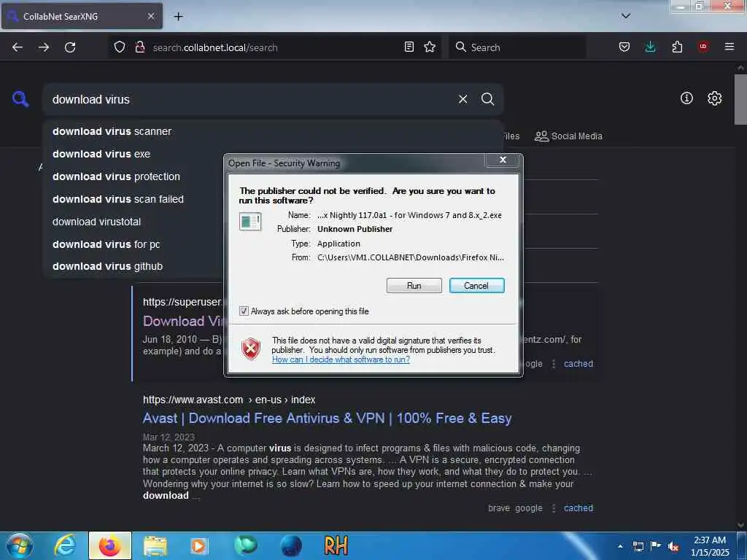The width and height of the screenshot is (747, 560).
Task: Show hidden tray icons arrow
Action: pyautogui.click(x=620, y=546)
